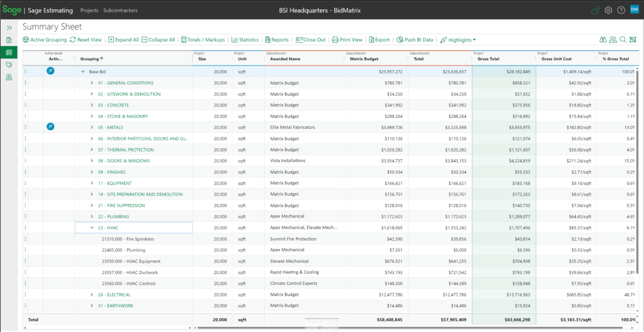Open the help question mark icon
The height and width of the screenshot is (332, 644).
tap(621, 10)
